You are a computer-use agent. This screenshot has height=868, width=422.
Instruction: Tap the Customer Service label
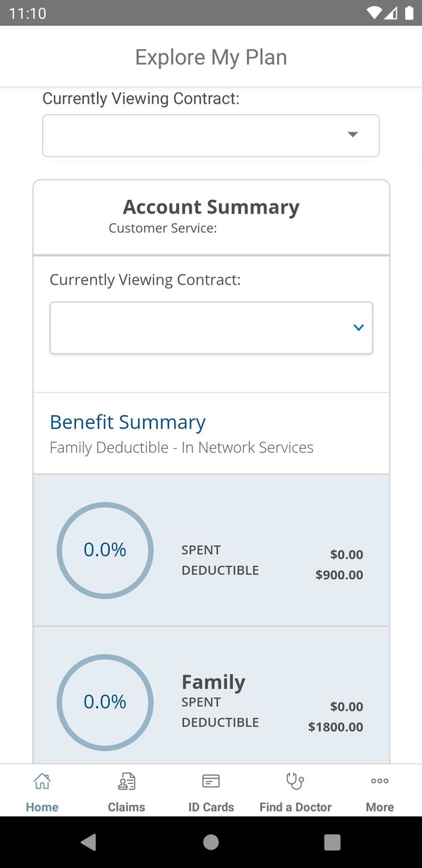pyautogui.click(x=163, y=228)
